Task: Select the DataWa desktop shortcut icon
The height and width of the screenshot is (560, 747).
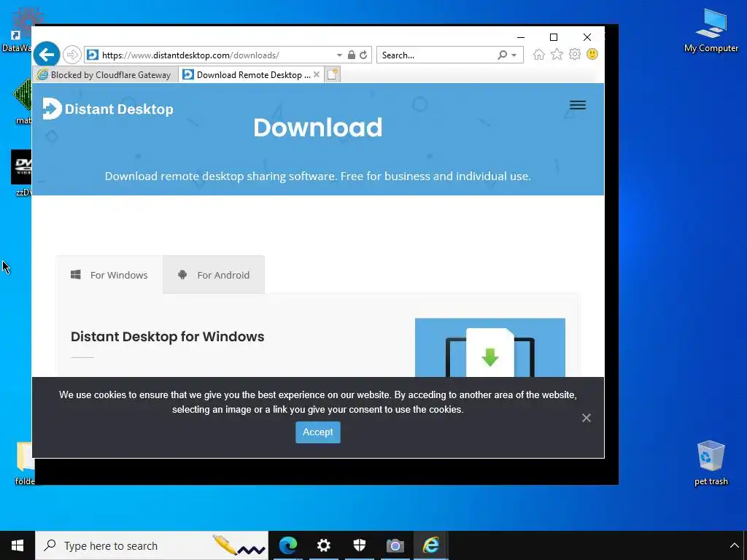Action: point(17,28)
